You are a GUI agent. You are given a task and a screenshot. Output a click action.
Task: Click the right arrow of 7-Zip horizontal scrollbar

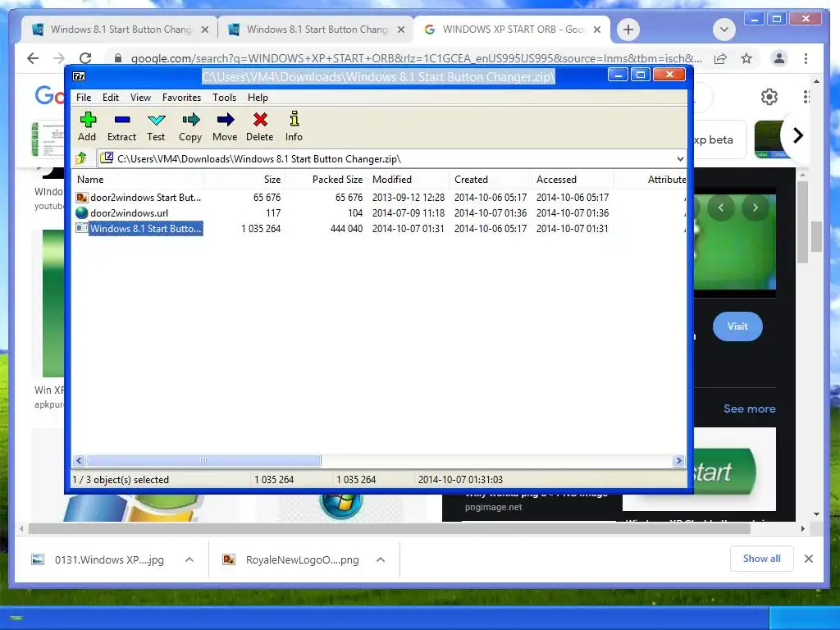(x=678, y=461)
